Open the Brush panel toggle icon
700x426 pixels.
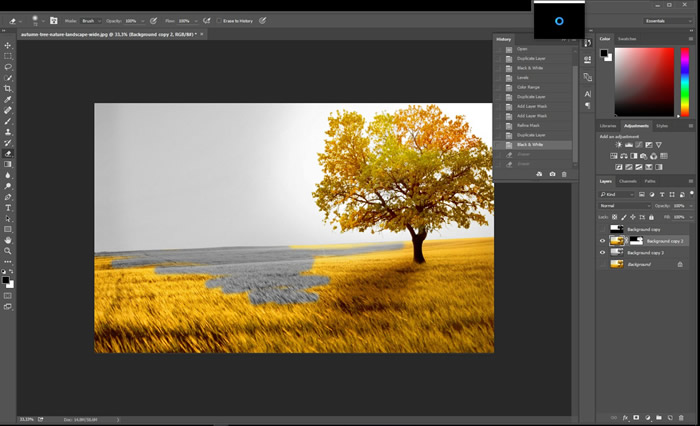(x=54, y=21)
